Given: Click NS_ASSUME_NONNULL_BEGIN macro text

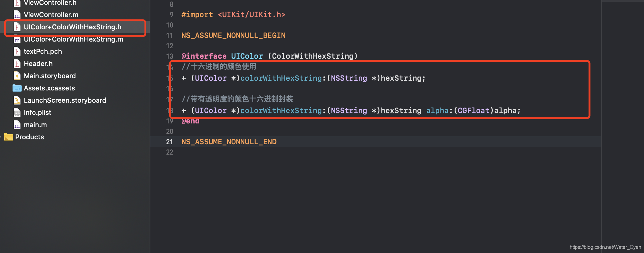Looking at the screenshot, I should tap(233, 35).
